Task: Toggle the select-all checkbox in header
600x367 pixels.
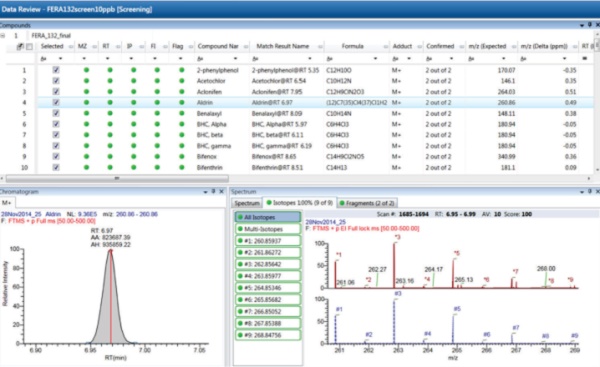Action: pos(29,47)
